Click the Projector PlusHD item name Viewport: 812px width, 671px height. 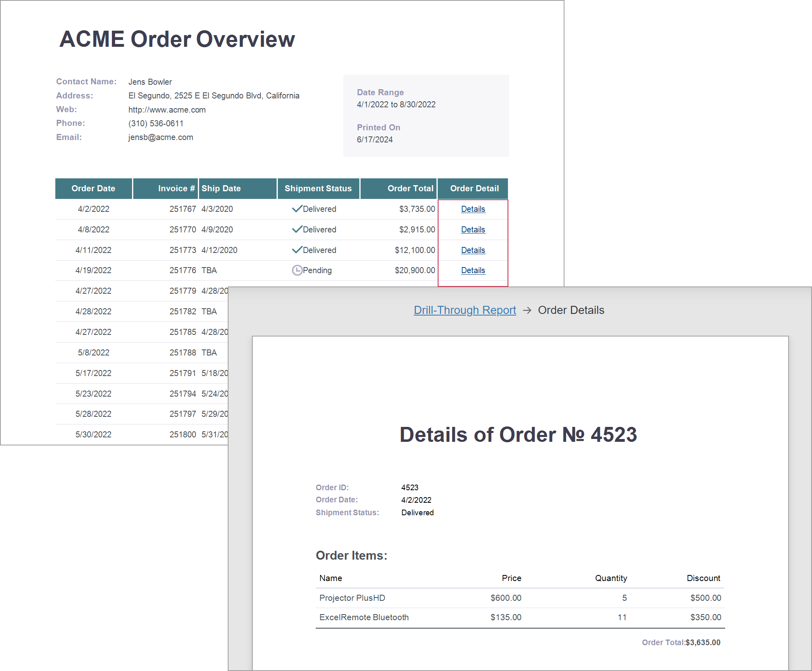tap(352, 598)
